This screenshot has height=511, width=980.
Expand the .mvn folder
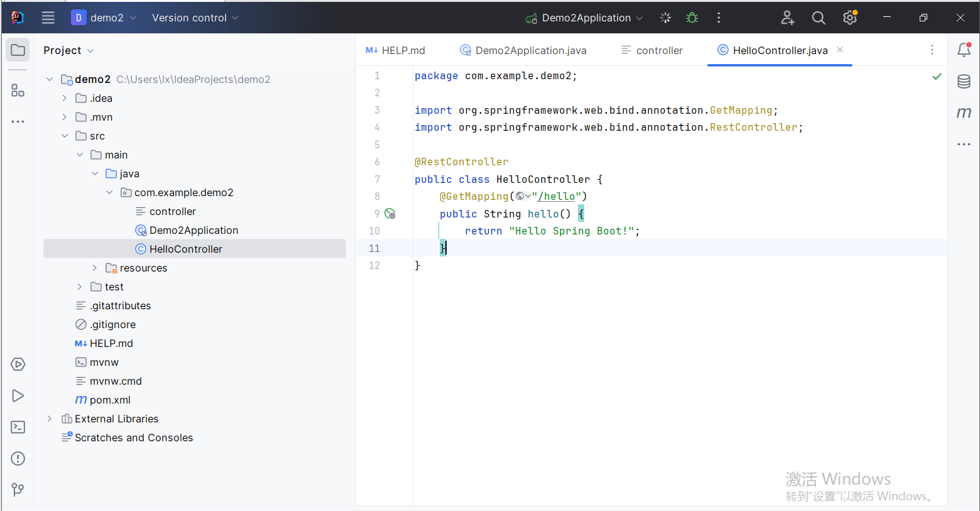click(x=65, y=117)
